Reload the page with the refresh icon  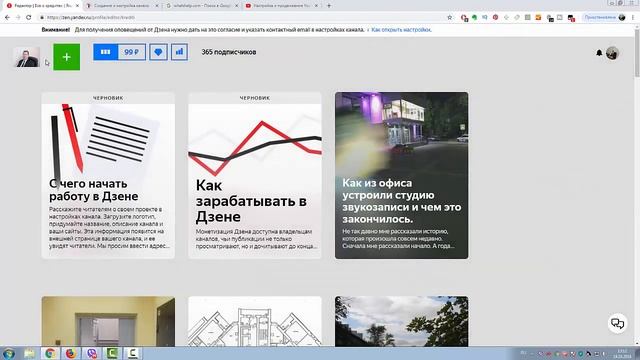coord(29,17)
